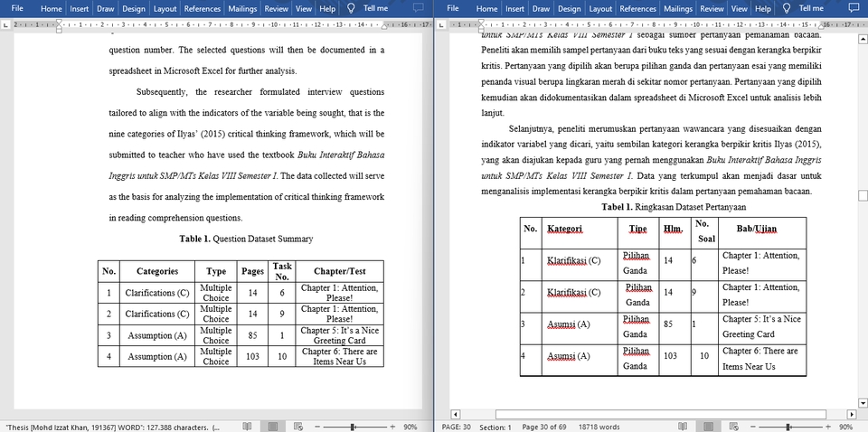Open zoom dialog via 90% in right window
Viewport: 868px width, 432px height.
(x=846, y=427)
